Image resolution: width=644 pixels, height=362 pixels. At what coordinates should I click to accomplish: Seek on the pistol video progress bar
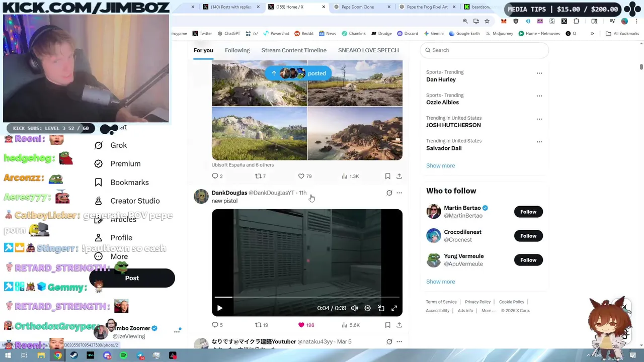[307, 297]
